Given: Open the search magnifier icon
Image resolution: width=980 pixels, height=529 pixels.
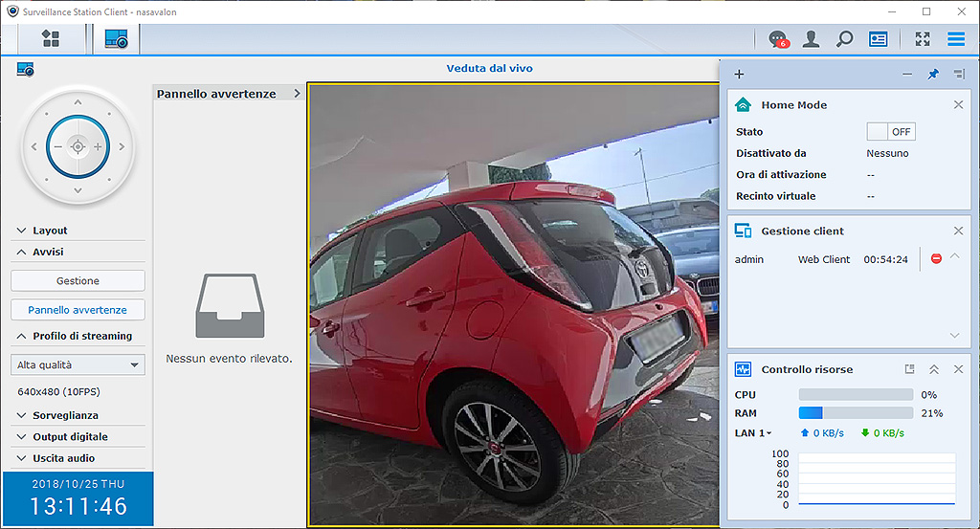Looking at the screenshot, I should coord(844,39).
